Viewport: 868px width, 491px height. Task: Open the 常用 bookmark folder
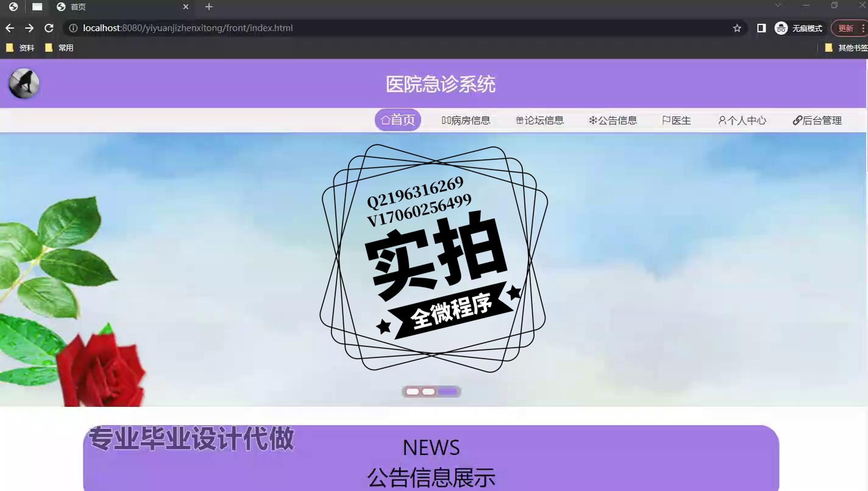(x=59, y=48)
